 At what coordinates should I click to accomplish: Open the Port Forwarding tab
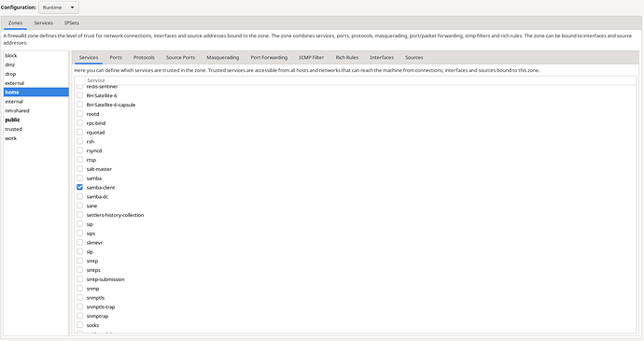click(269, 58)
